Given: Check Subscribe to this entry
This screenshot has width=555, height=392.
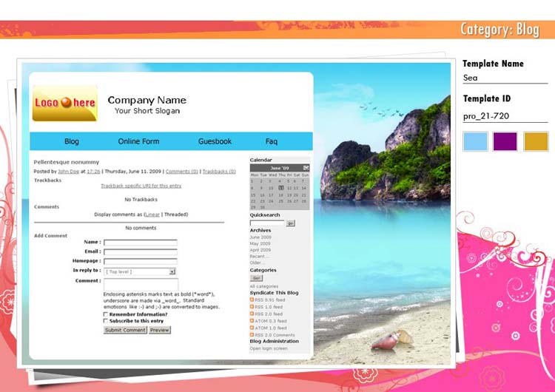Looking at the screenshot, I should point(106,321).
